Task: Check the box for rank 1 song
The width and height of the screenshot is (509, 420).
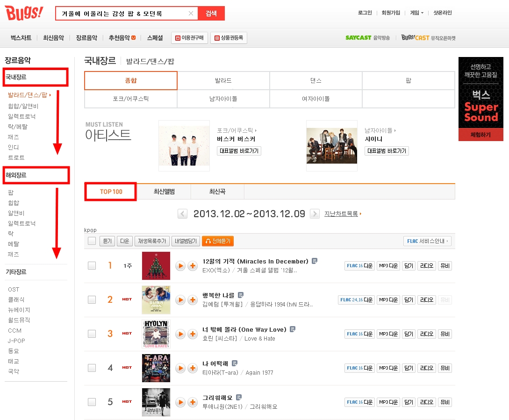Action: pyautogui.click(x=92, y=265)
